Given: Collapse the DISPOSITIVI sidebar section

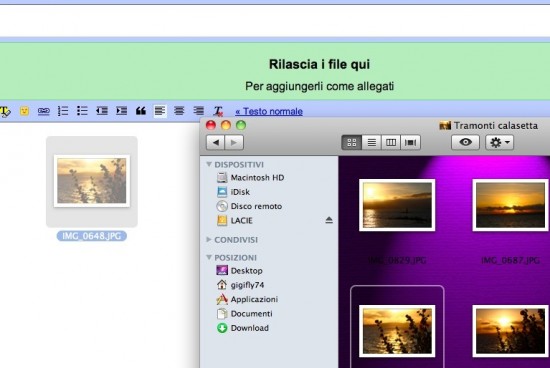Looking at the screenshot, I should click(209, 164).
